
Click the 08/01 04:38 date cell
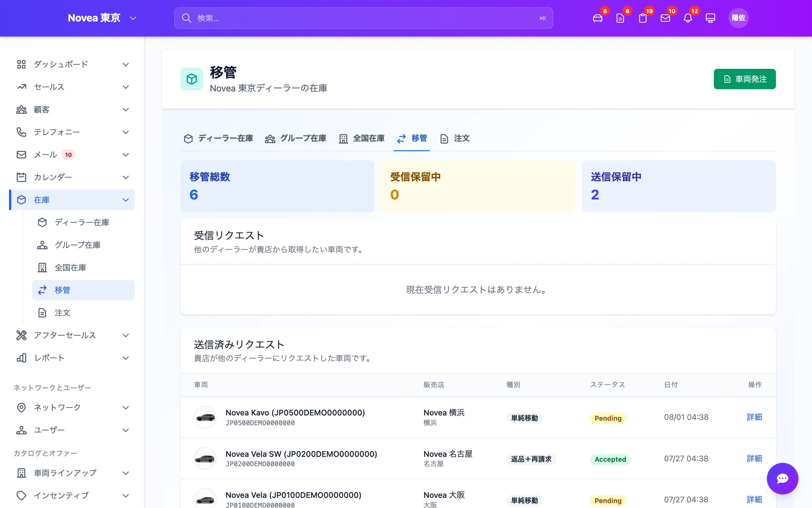686,417
